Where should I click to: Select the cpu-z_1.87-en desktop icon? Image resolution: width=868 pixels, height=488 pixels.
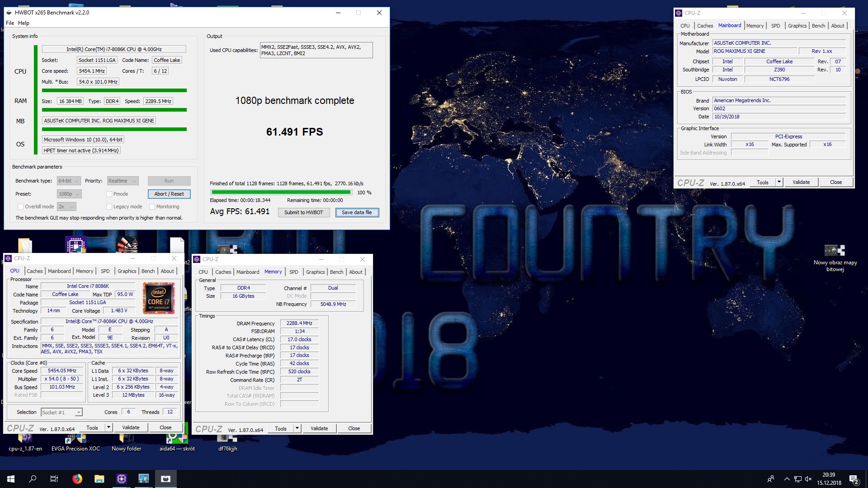pyautogui.click(x=25, y=443)
